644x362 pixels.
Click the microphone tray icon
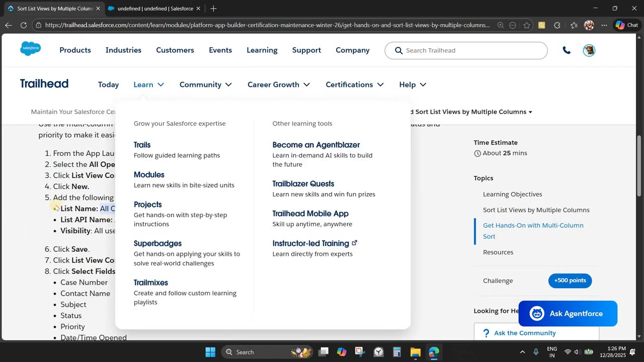click(x=536, y=352)
